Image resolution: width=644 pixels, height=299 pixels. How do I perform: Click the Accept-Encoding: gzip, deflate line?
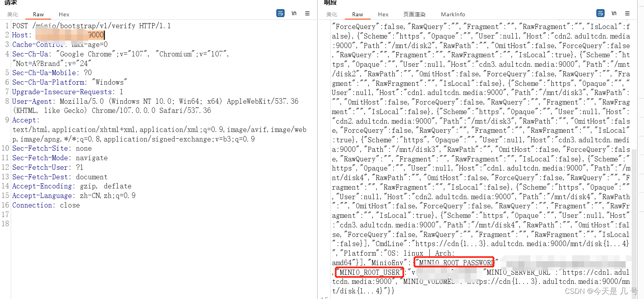point(72,186)
